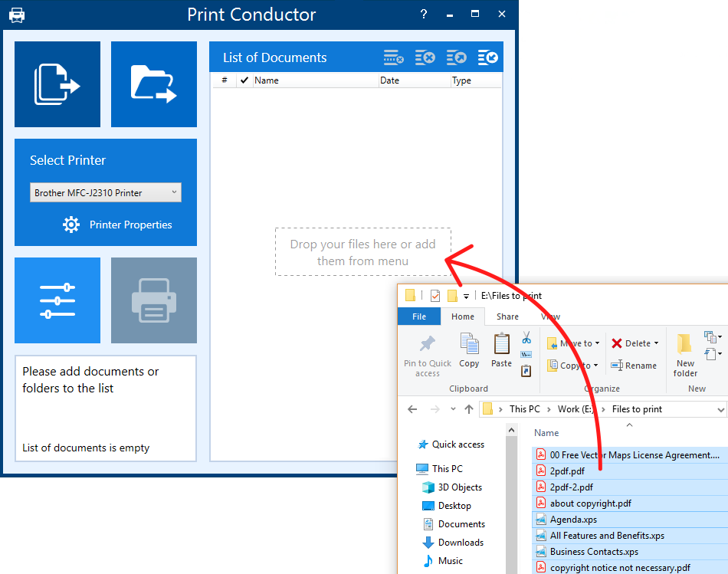This screenshot has width=728, height=574.
Task: Expand the Delete dropdown arrow
Action: click(x=656, y=343)
